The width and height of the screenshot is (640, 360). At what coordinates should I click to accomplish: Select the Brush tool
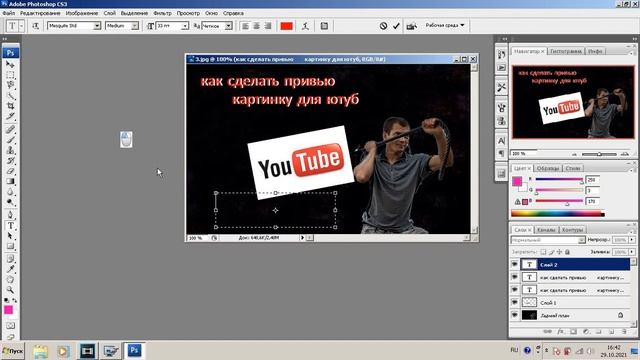click(10, 140)
